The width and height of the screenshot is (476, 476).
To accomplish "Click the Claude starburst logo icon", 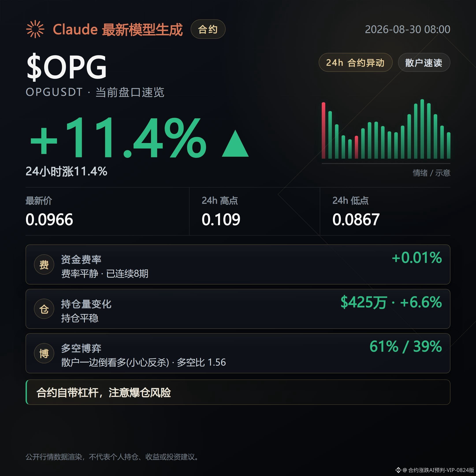I will click(35, 29).
